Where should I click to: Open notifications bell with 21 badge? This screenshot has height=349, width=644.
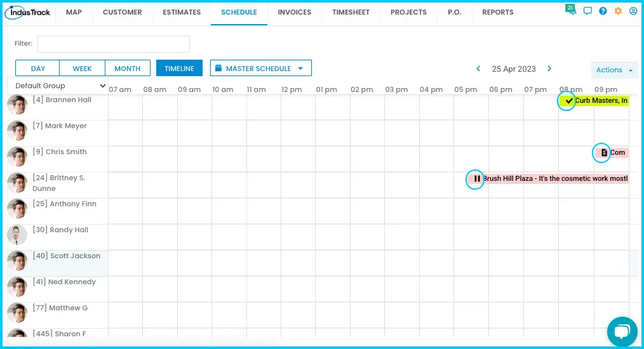(x=571, y=10)
